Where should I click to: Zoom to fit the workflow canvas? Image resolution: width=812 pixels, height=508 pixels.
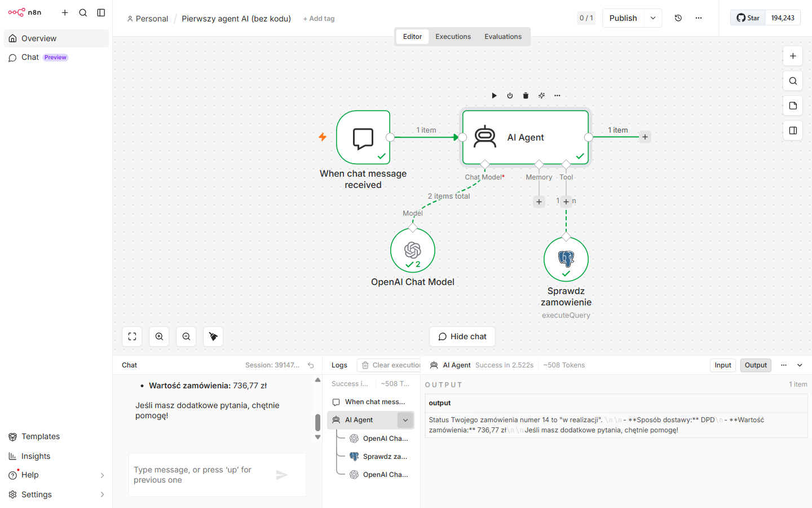click(133, 336)
